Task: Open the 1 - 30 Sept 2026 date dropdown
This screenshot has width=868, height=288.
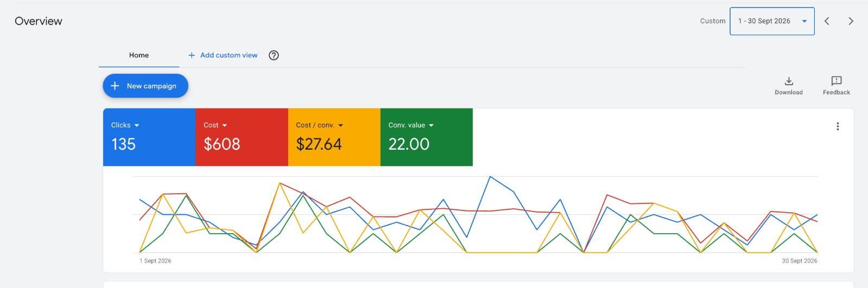Action: pos(772,21)
